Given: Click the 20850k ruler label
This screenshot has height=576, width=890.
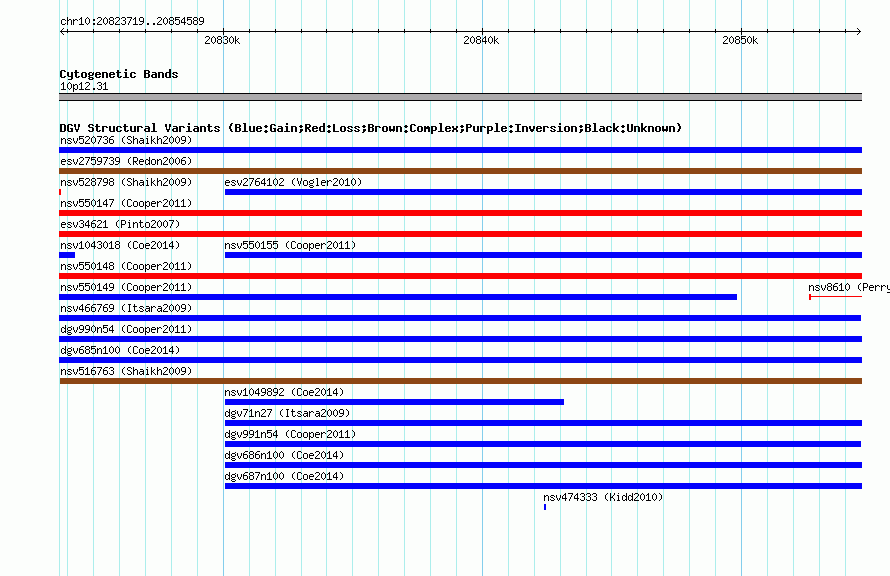Looking at the screenshot, I should [x=740, y=40].
